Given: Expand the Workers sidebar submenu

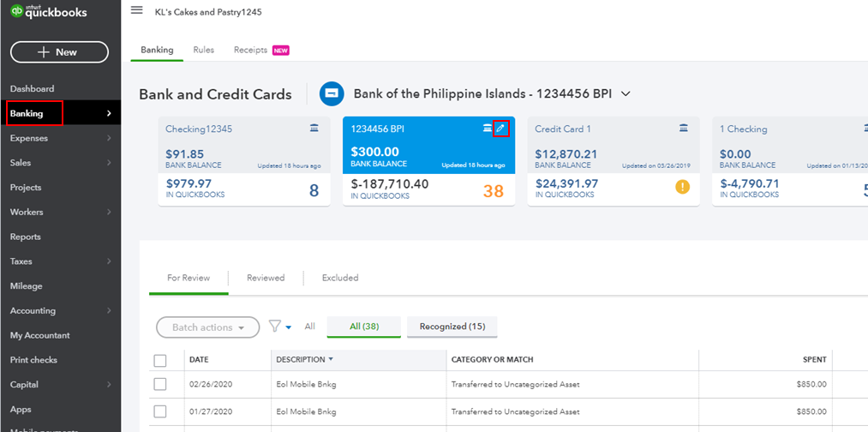Looking at the screenshot, I should (109, 212).
